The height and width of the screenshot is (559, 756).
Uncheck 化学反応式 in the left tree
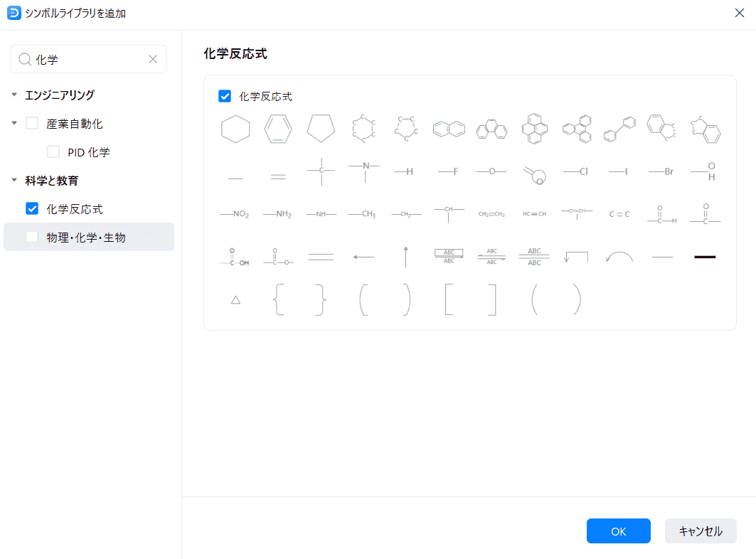tap(32, 208)
